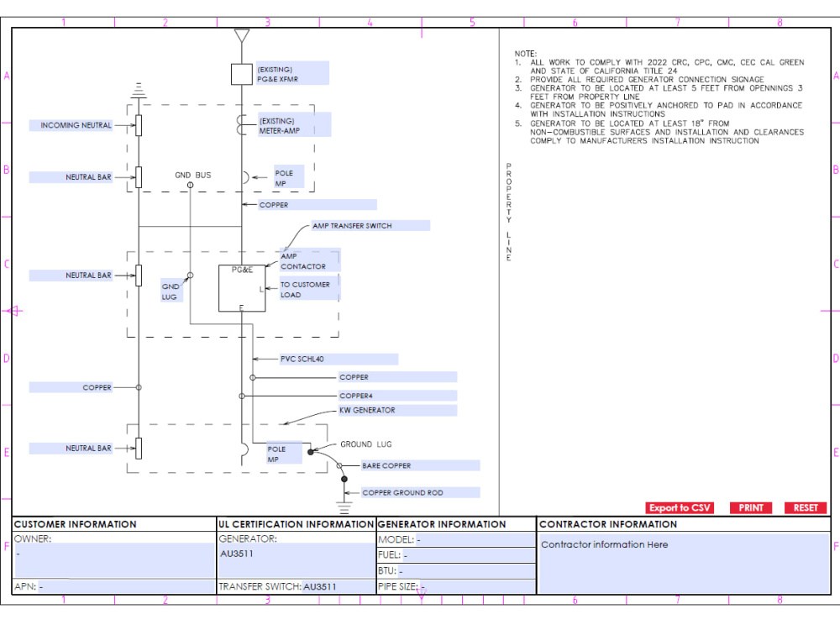The image size is (840, 630).
Task: Edit the INCOMING NEUTRAL field
Action: pos(71,125)
